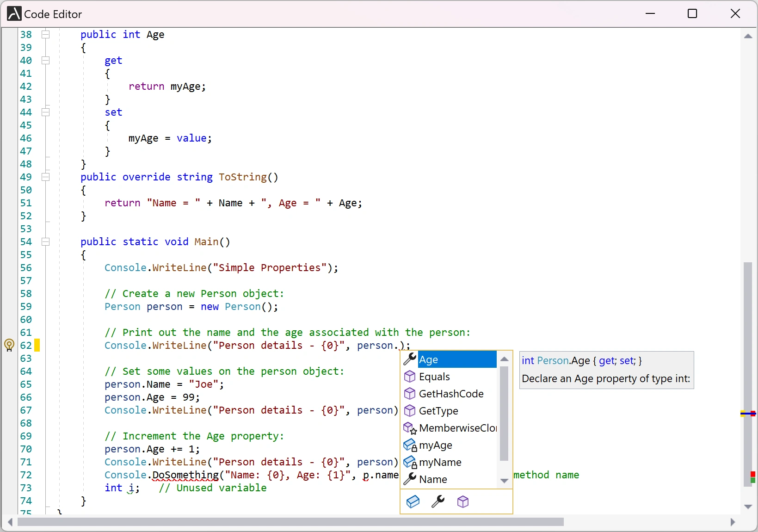Click the property wrench icon beside Age
758x532 pixels.
(410, 359)
